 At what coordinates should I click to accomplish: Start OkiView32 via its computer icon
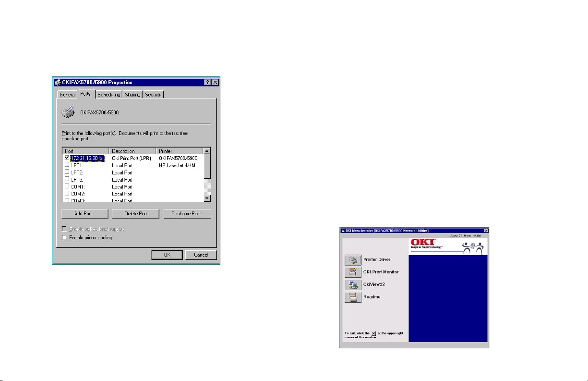tap(353, 285)
